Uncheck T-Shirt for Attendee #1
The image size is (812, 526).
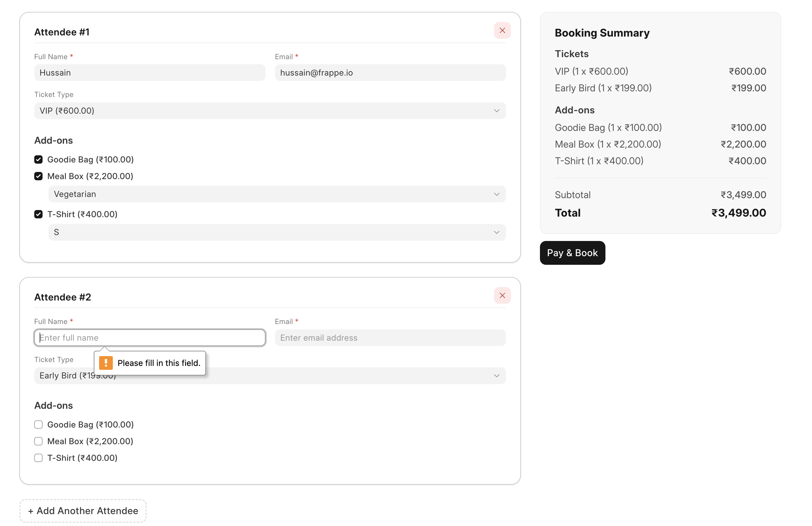pyautogui.click(x=39, y=214)
